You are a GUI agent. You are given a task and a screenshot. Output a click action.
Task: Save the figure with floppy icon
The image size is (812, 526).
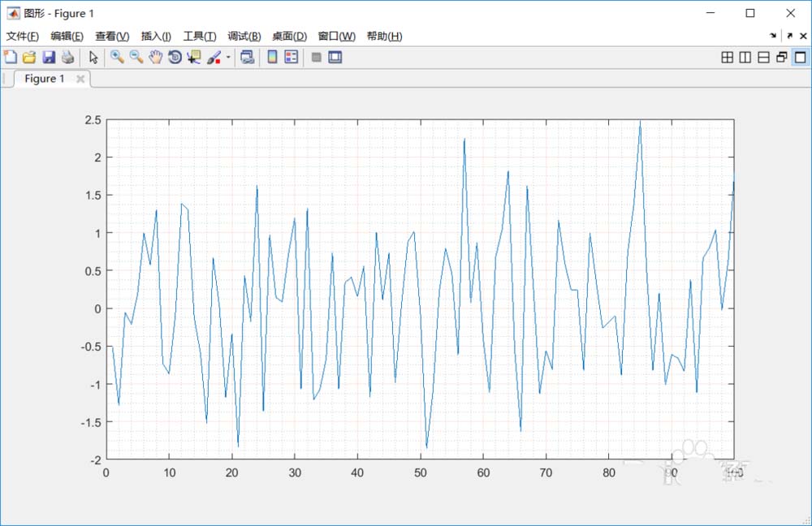point(49,57)
